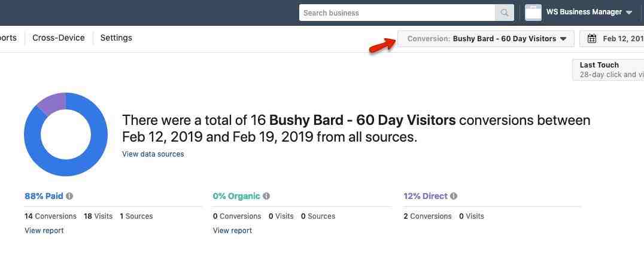Screen dimensions: 644x254
Task: Click the View data sources link
Action: [153, 154]
